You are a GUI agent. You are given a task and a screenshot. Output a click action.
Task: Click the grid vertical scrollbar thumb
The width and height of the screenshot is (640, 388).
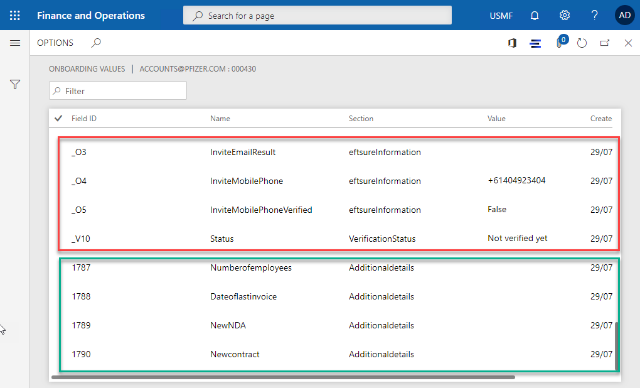tap(616, 345)
